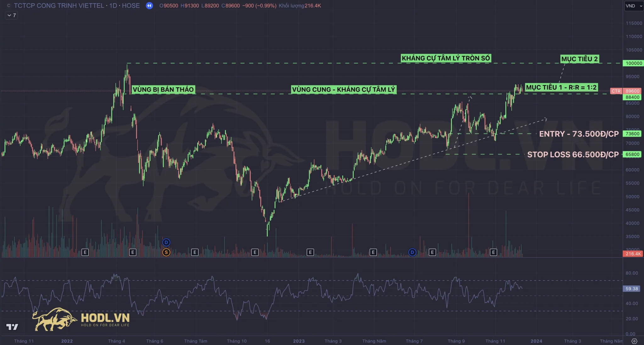Open the VND currency dropdown
This screenshot has width=644, height=345.
[x=634, y=6]
